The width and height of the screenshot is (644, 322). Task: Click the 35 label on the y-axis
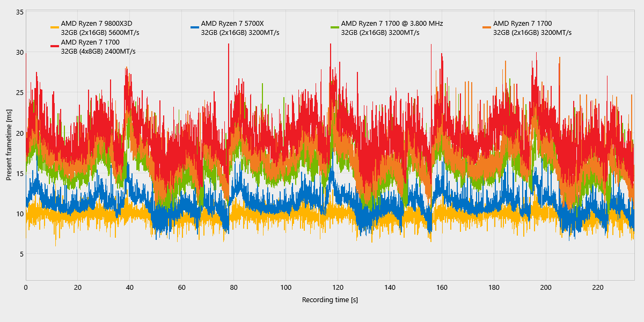coord(19,12)
